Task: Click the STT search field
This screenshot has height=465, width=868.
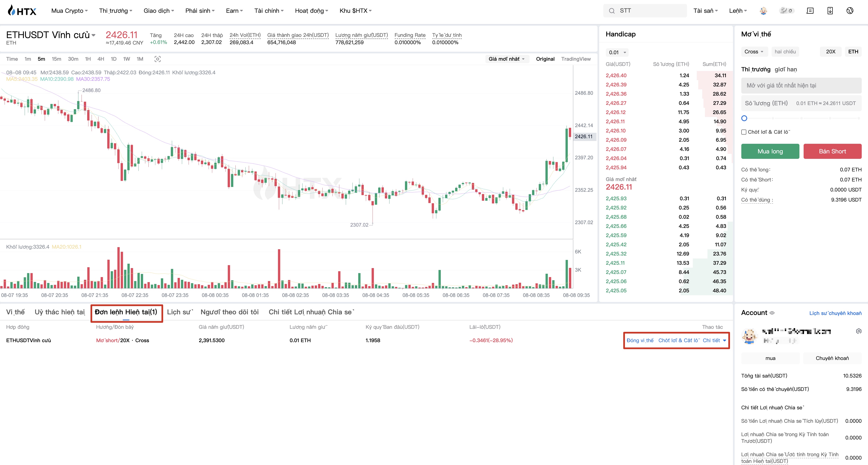Action: 645,11
